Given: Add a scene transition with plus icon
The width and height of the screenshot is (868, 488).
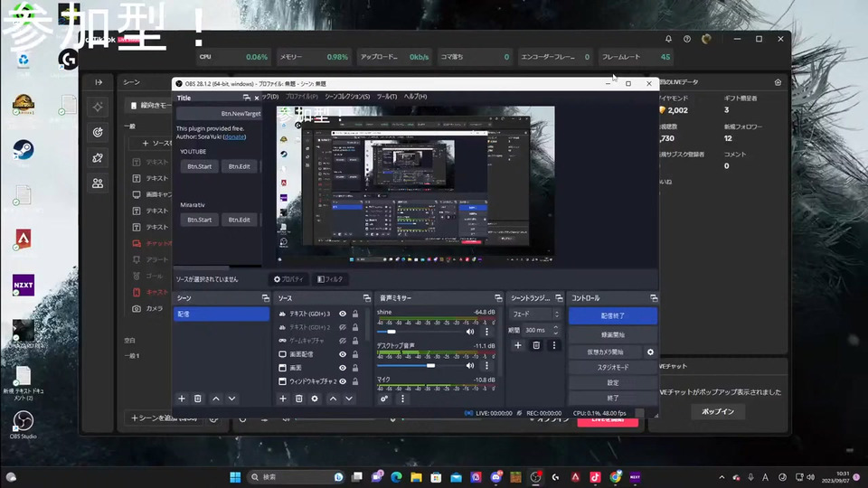Looking at the screenshot, I should (517, 345).
